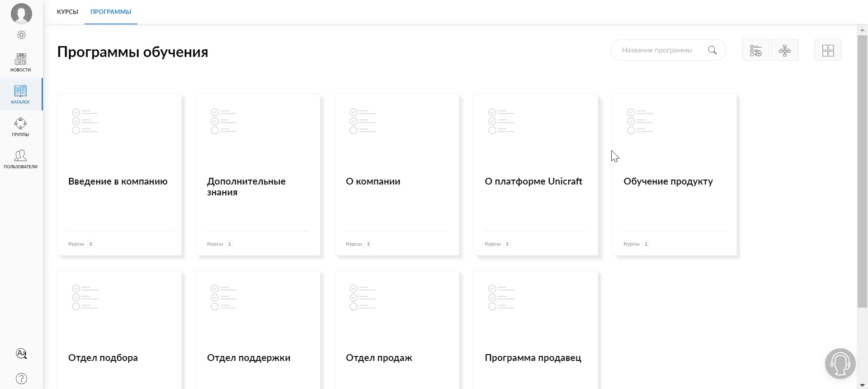Open help question mark icon
The height and width of the screenshot is (389, 868).
(21, 379)
